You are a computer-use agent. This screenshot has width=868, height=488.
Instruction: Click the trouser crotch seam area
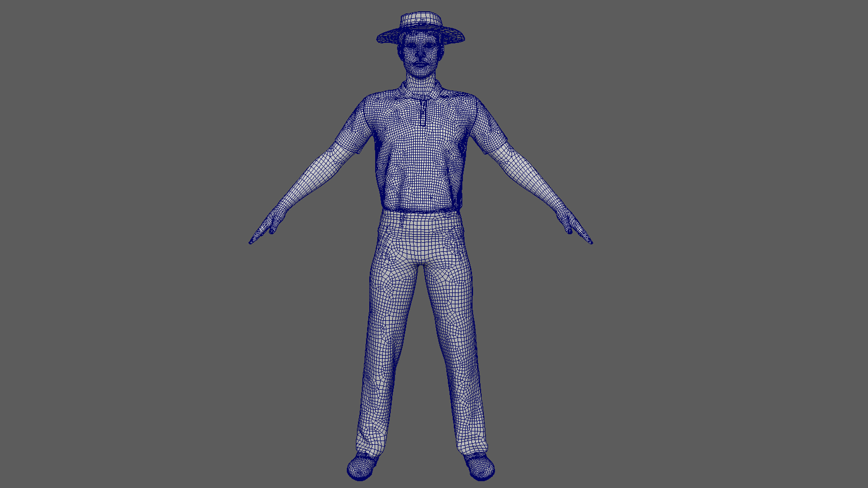[420, 261]
